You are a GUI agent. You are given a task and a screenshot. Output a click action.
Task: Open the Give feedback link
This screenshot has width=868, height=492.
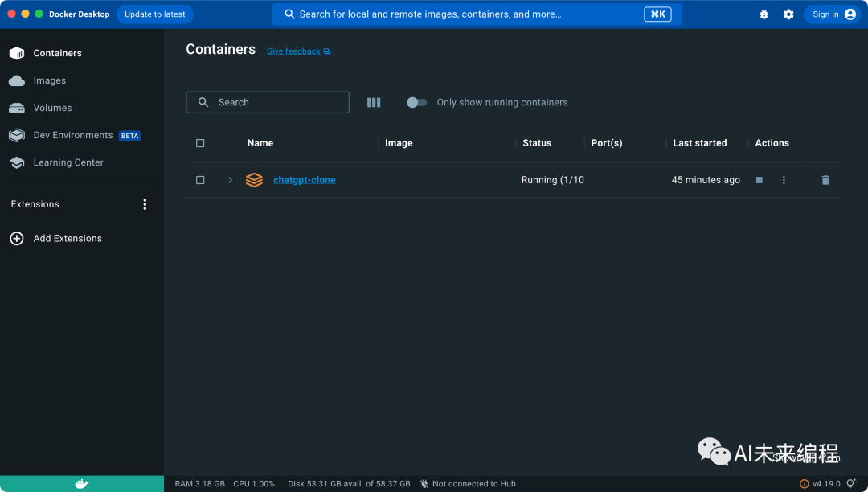[298, 51]
